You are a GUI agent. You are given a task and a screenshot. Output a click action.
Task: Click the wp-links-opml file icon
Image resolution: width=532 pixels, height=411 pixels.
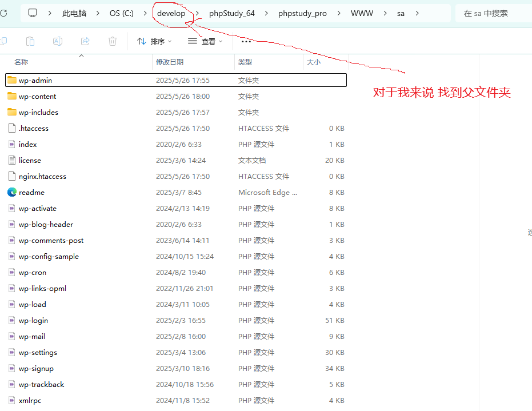[x=12, y=288]
